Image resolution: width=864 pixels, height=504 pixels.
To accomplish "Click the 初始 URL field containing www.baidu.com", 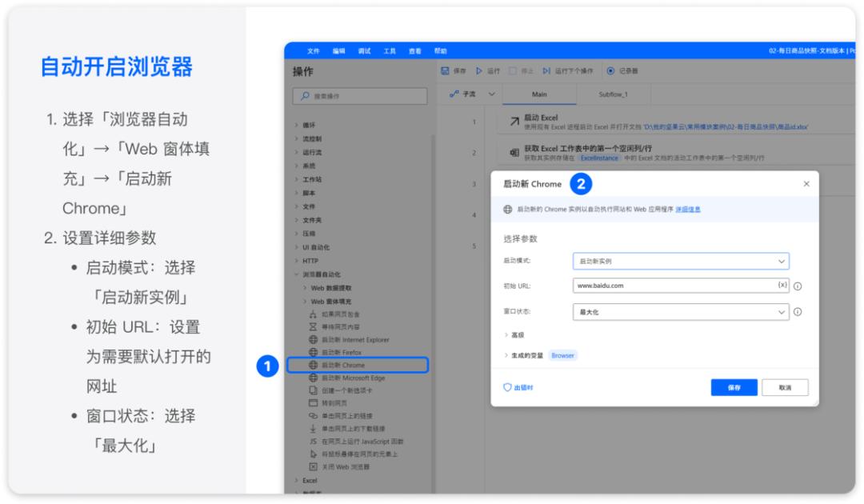I will tap(681, 286).
